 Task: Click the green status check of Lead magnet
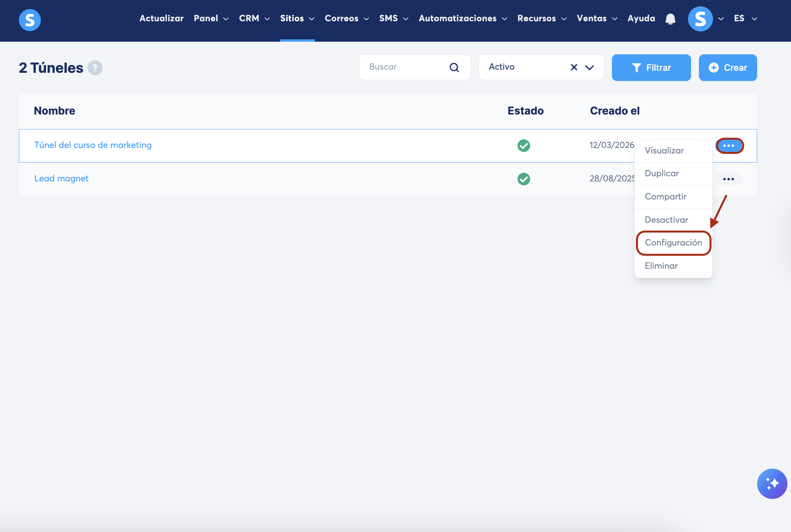click(x=523, y=179)
